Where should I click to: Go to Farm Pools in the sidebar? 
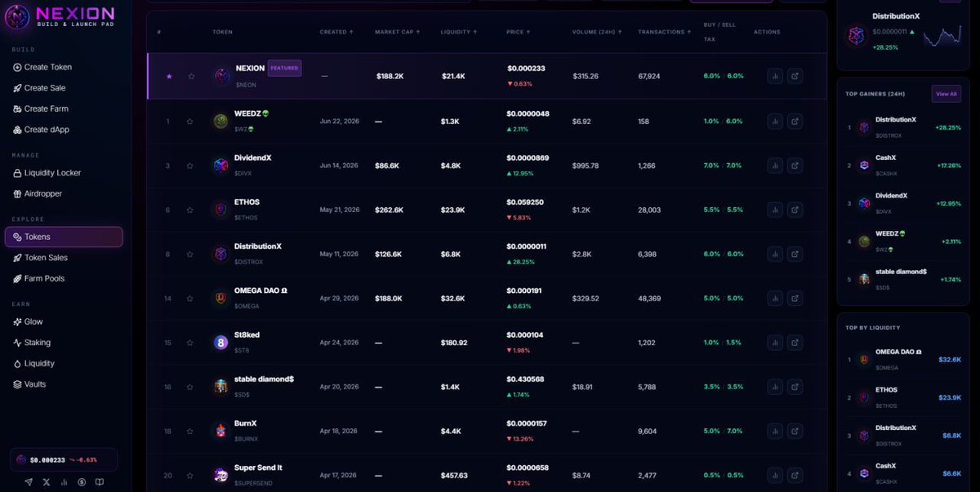point(64,278)
